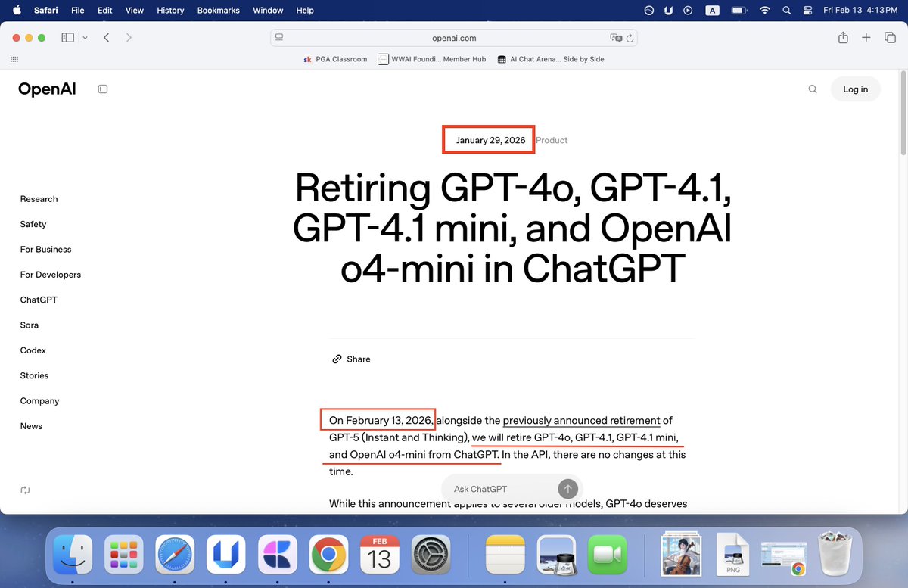The height and width of the screenshot is (588, 908).
Task: Open PGA Classroom bookmark
Action: (335, 59)
